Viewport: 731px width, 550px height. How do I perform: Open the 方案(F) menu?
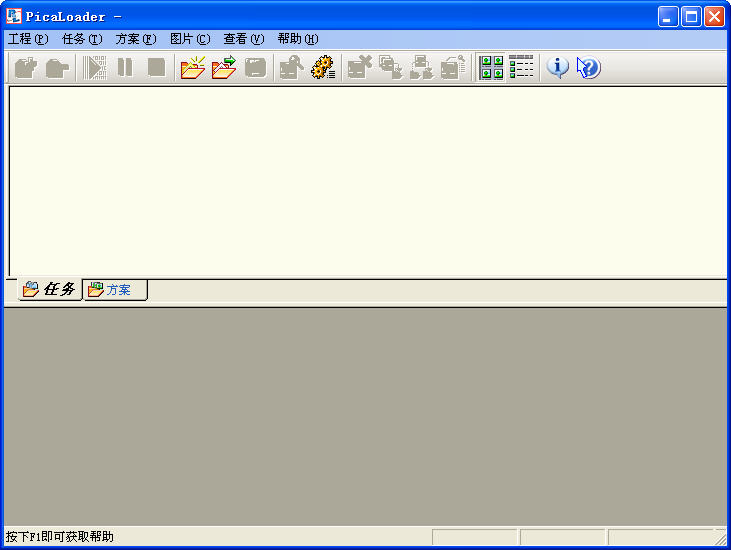[136, 39]
